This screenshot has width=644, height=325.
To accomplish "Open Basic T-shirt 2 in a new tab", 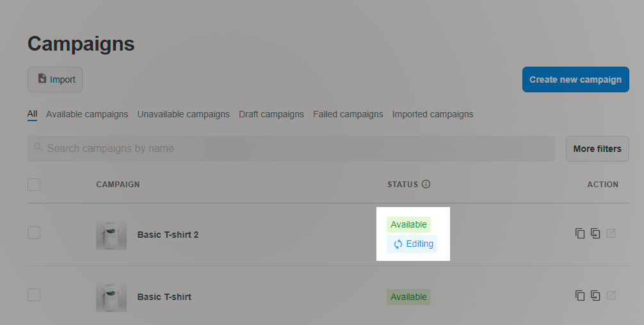I will click(611, 233).
